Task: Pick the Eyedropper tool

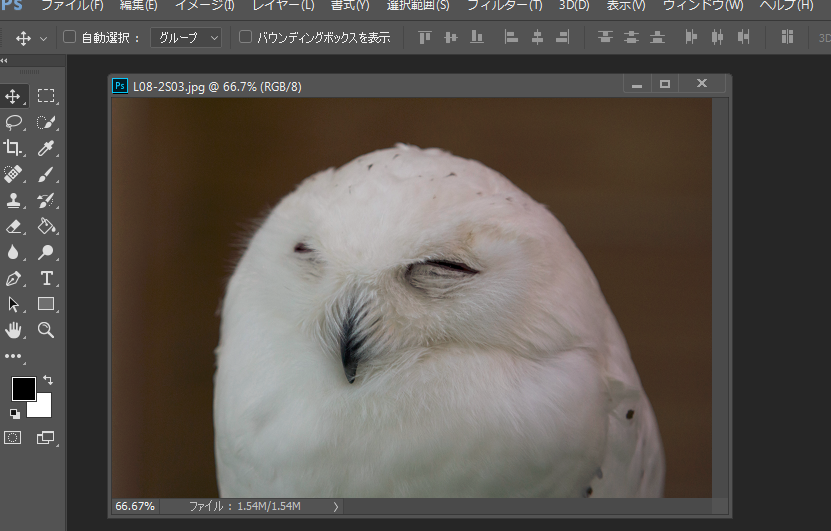Action: (46, 148)
